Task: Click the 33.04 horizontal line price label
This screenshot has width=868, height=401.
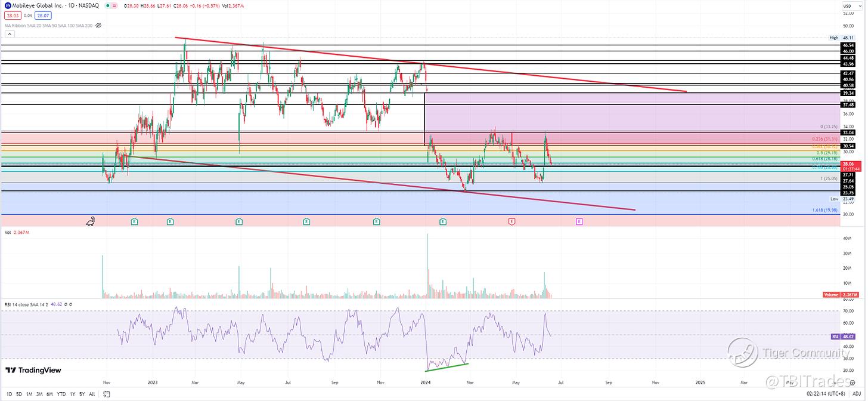Action: point(848,132)
